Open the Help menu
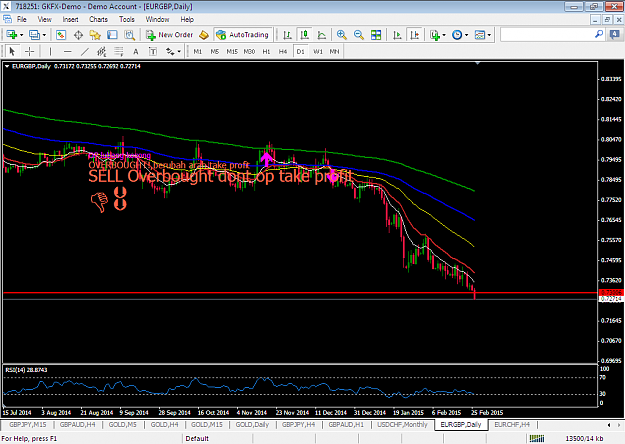 point(187,19)
